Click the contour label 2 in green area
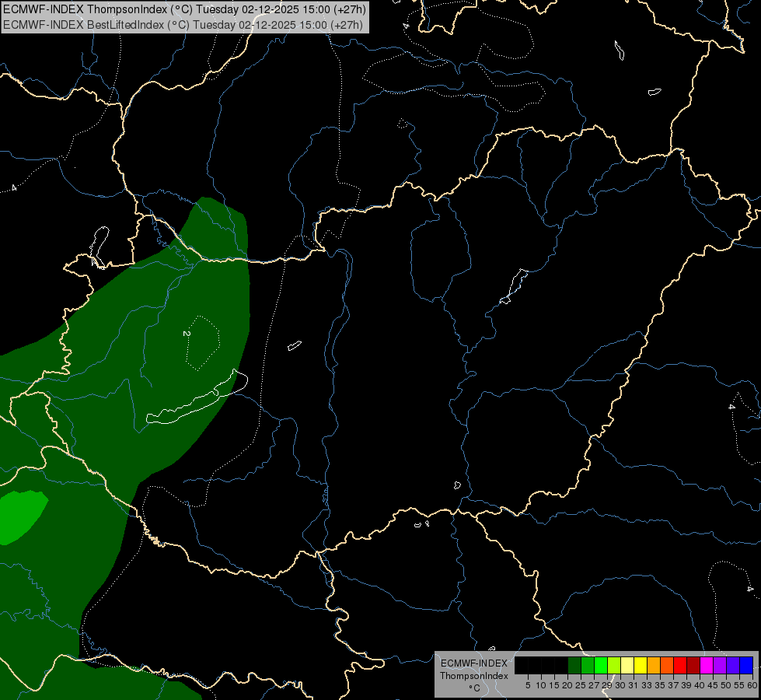761x700 pixels. [x=186, y=334]
